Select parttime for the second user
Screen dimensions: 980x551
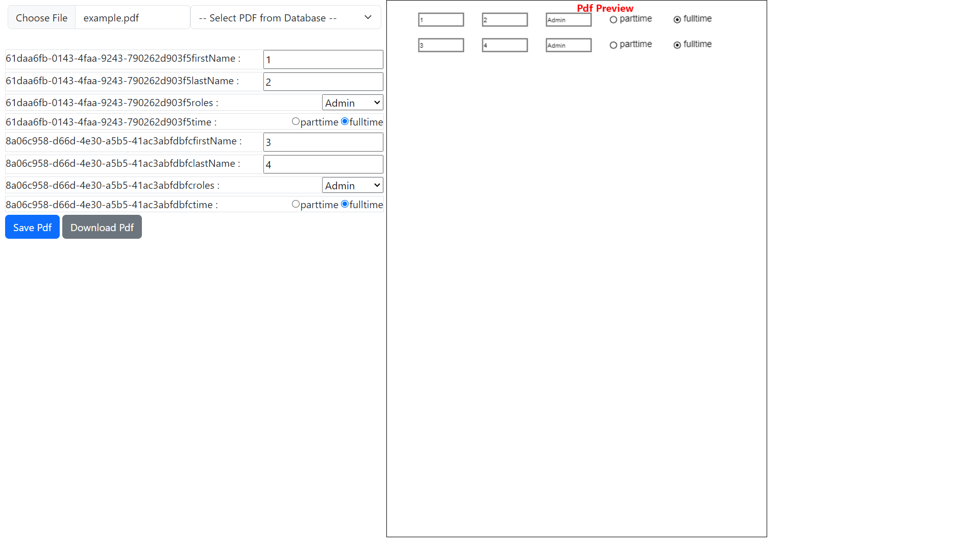[x=296, y=204]
